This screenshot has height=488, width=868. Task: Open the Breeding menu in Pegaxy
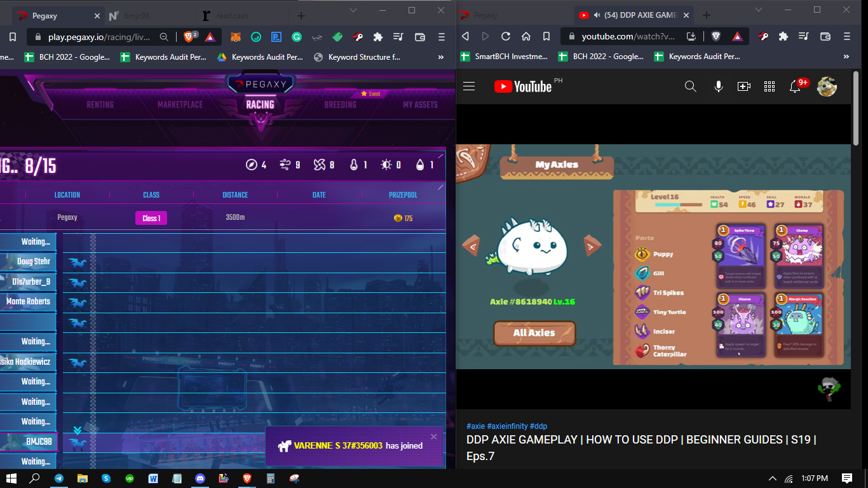pyautogui.click(x=341, y=104)
